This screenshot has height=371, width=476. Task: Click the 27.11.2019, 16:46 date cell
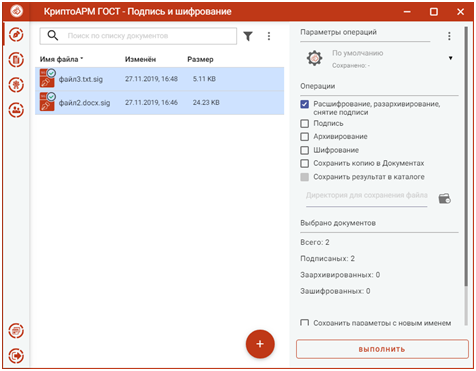tap(151, 102)
